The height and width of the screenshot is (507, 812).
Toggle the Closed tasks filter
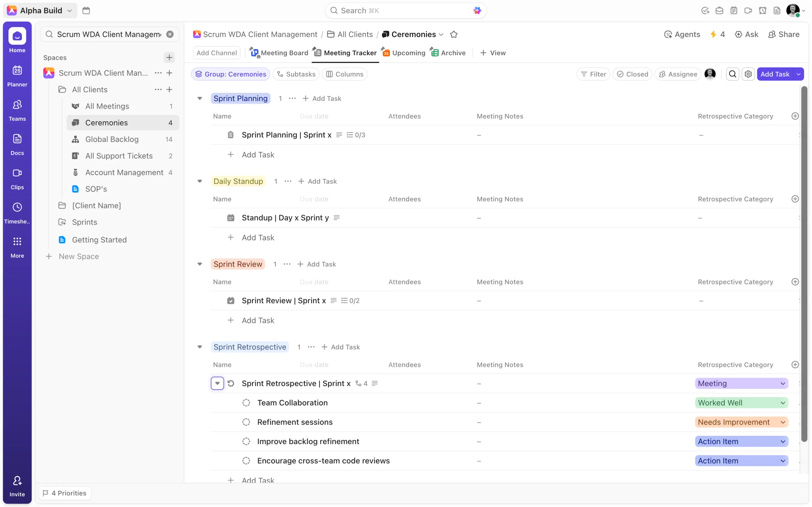pos(632,74)
